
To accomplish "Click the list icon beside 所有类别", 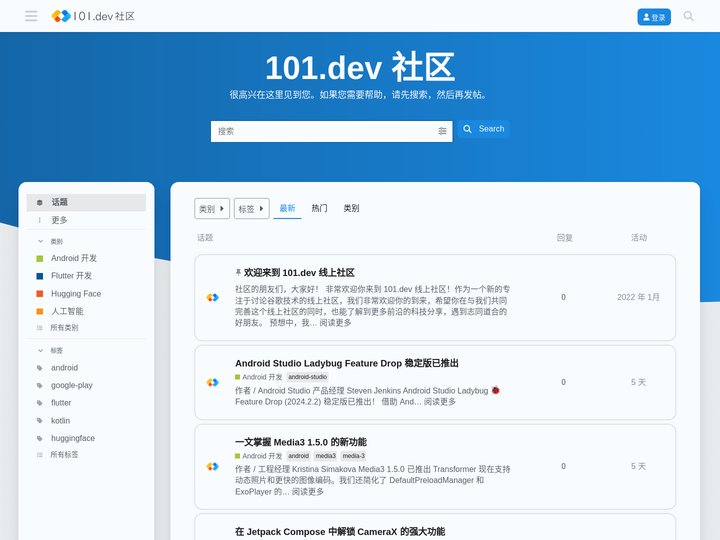I will tap(39, 328).
